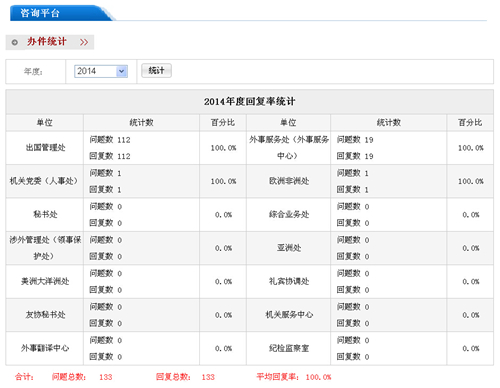This screenshot has height=388, width=500.
Task: Select the 咨询平台 tab
Action: click(40, 13)
